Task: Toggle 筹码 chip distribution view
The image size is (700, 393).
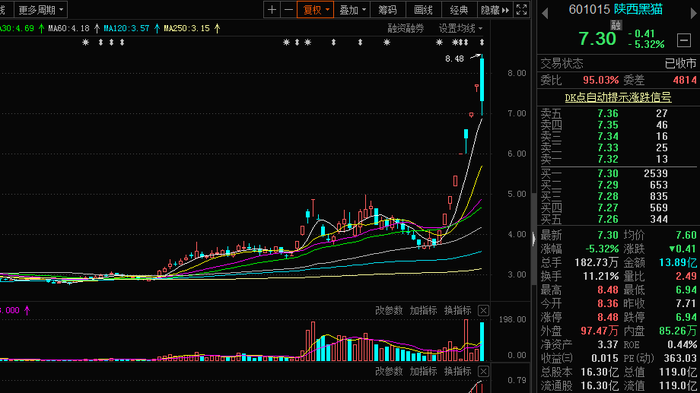Action: coord(388,10)
